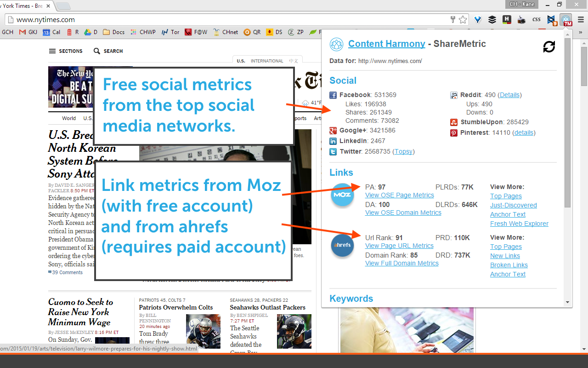
Task: Click View Full Domain Metrics
Action: (x=402, y=263)
